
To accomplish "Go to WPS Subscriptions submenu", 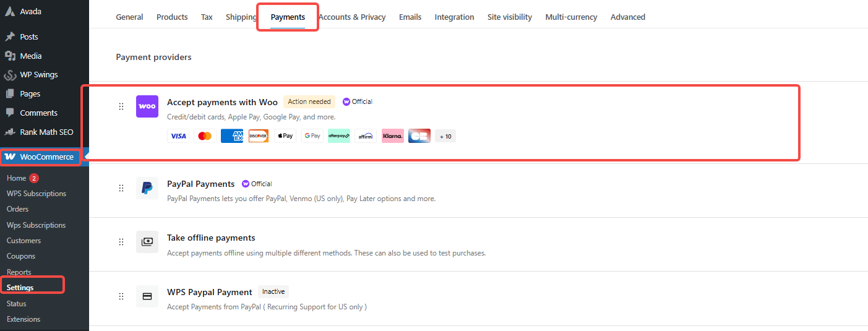I will (x=37, y=194).
